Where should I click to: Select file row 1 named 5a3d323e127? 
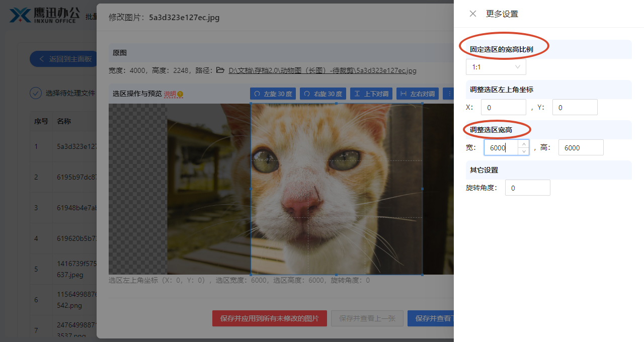pyautogui.click(x=63, y=146)
